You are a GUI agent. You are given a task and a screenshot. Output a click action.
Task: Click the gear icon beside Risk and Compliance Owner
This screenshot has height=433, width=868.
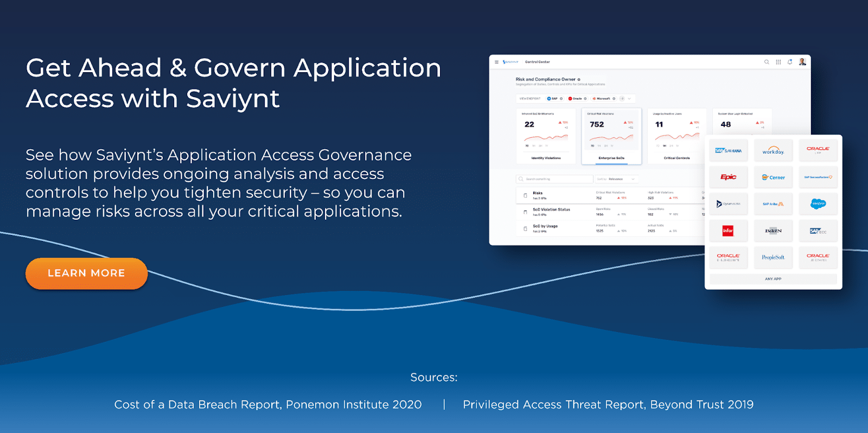tap(579, 79)
